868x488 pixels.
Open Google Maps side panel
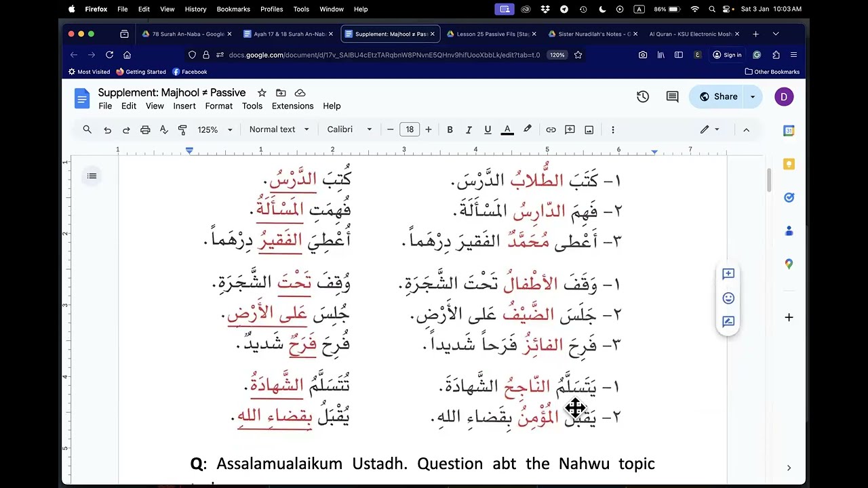pos(789,264)
